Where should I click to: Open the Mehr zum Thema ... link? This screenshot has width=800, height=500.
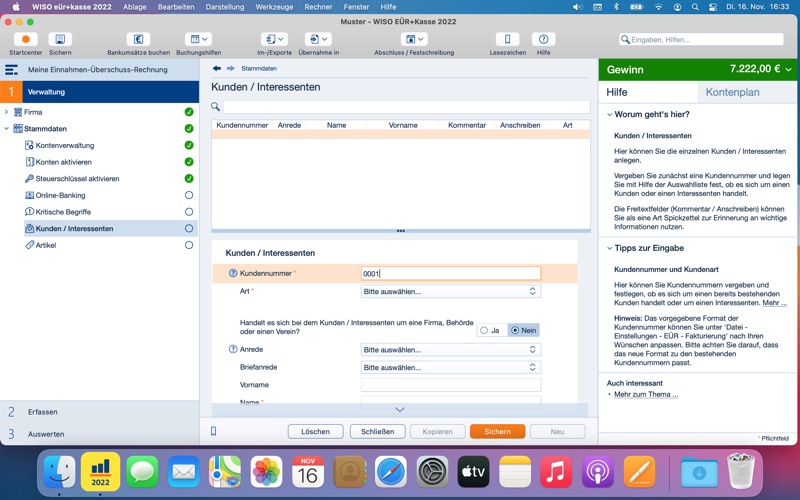[646, 394]
